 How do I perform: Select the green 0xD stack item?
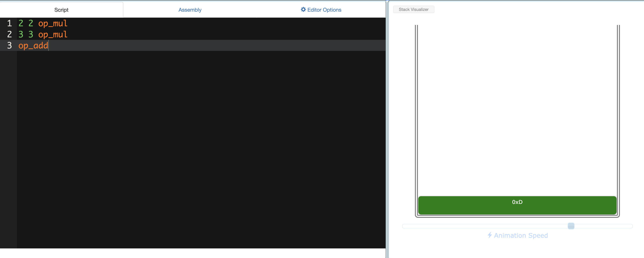click(517, 205)
